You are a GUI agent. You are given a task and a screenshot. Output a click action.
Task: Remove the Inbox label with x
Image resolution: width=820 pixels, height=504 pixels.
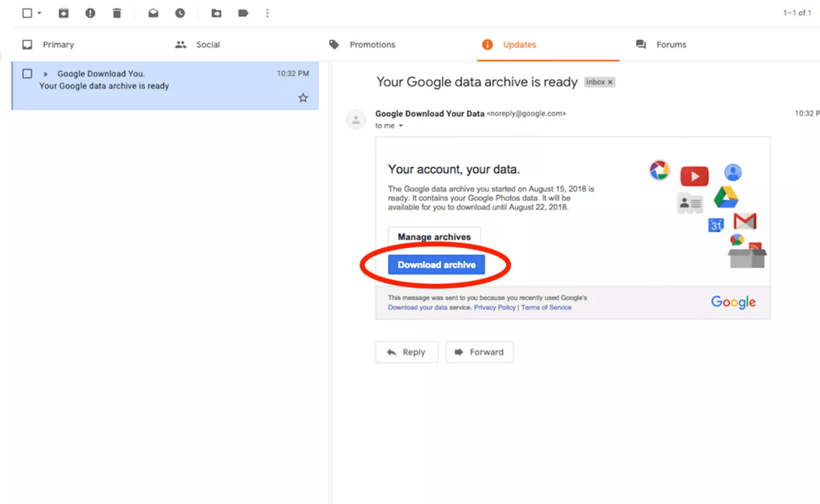click(610, 82)
